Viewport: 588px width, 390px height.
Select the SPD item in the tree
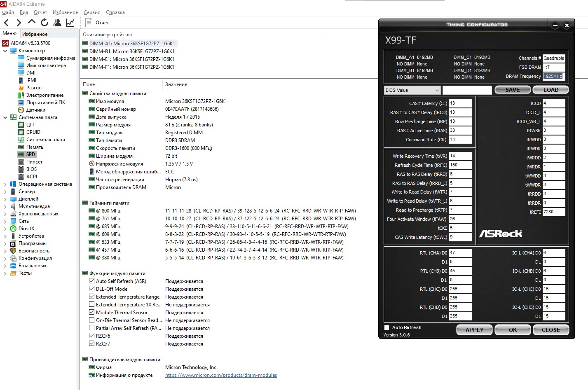(27, 154)
